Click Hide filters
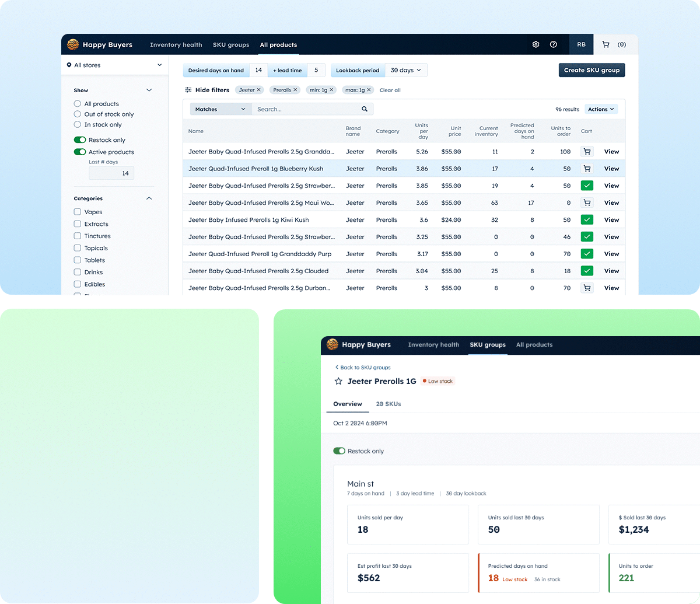 (212, 90)
